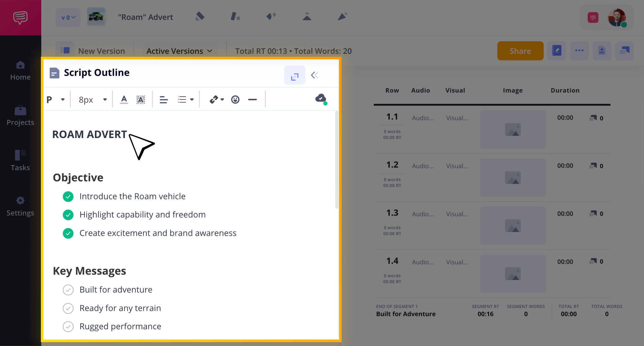This screenshot has width=644, height=346.
Task: Click the StudioBinder logo icon
Action: click(20, 17)
